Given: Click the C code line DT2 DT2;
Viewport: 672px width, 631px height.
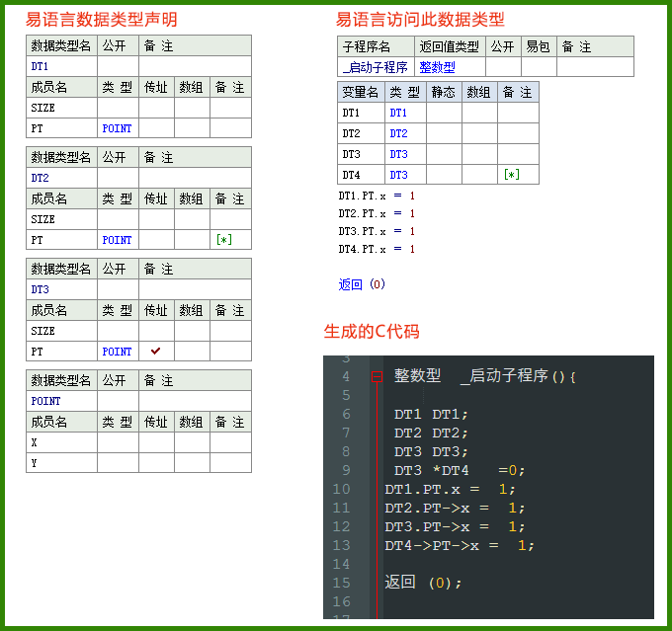Looking at the screenshot, I should point(431,434).
